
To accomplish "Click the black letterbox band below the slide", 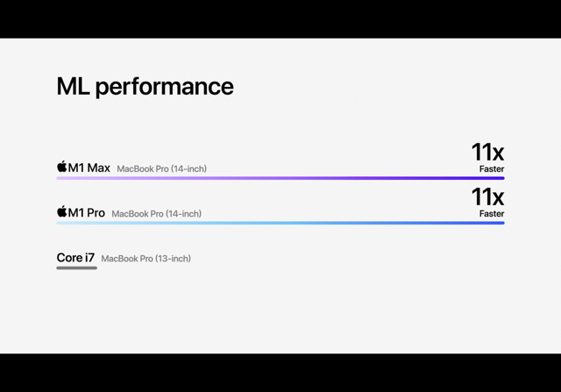I will pyautogui.click(x=280, y=373).
